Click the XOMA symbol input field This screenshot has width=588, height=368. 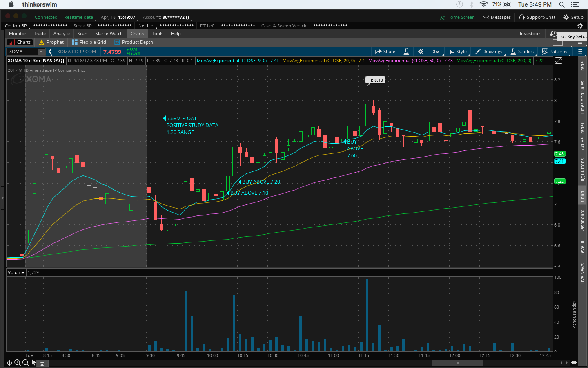22,52
